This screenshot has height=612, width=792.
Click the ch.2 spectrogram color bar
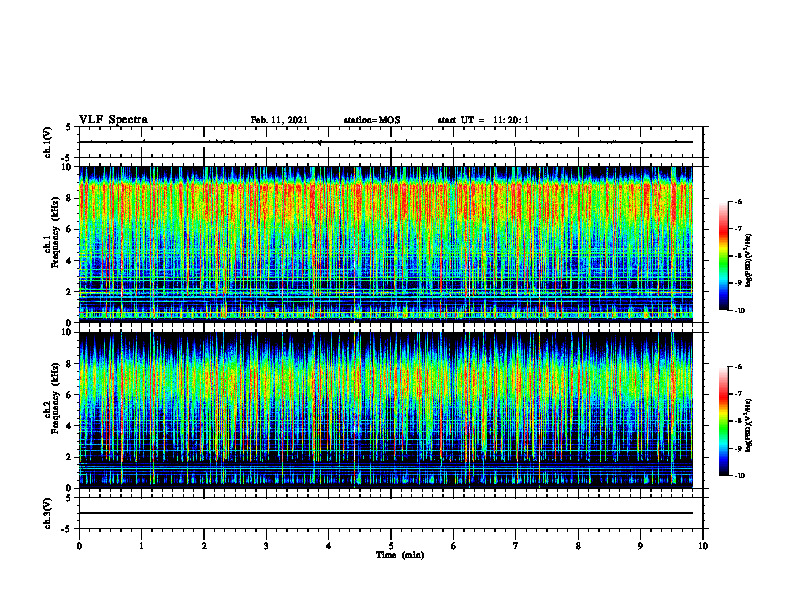723,421
